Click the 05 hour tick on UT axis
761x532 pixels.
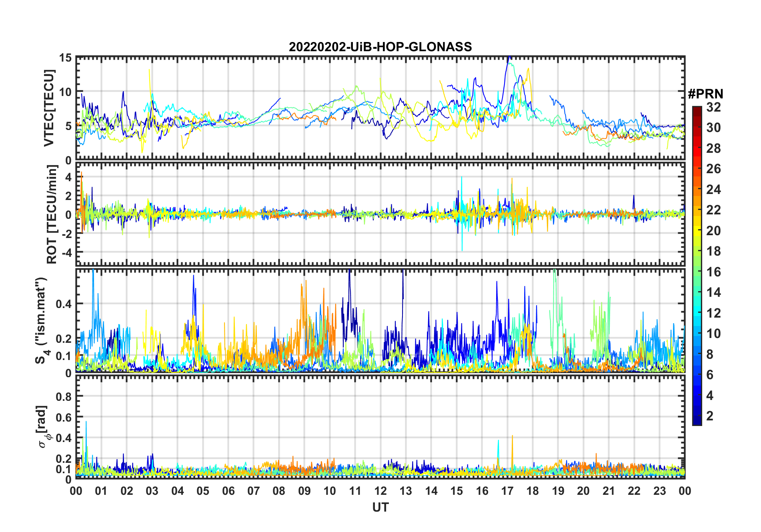point(203,491)
